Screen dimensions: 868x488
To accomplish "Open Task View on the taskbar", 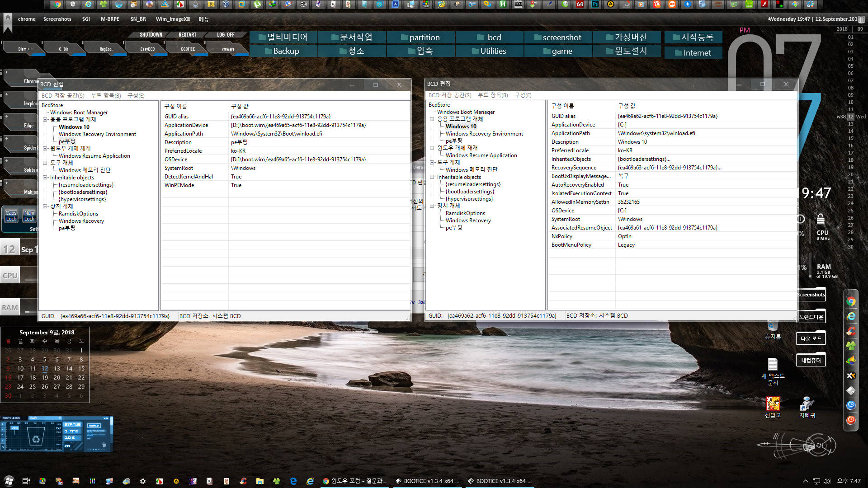I will [x=26, y=481].
